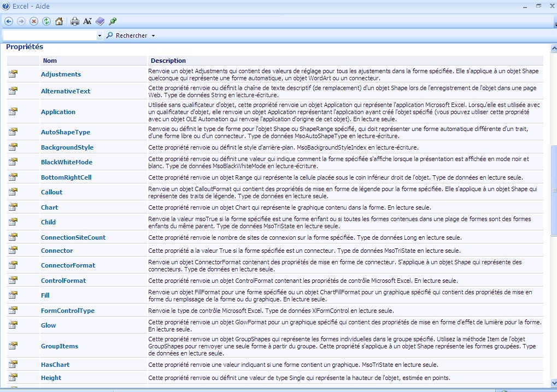
Task: Click the property icon beside Callout
Action: click(13, 192)
